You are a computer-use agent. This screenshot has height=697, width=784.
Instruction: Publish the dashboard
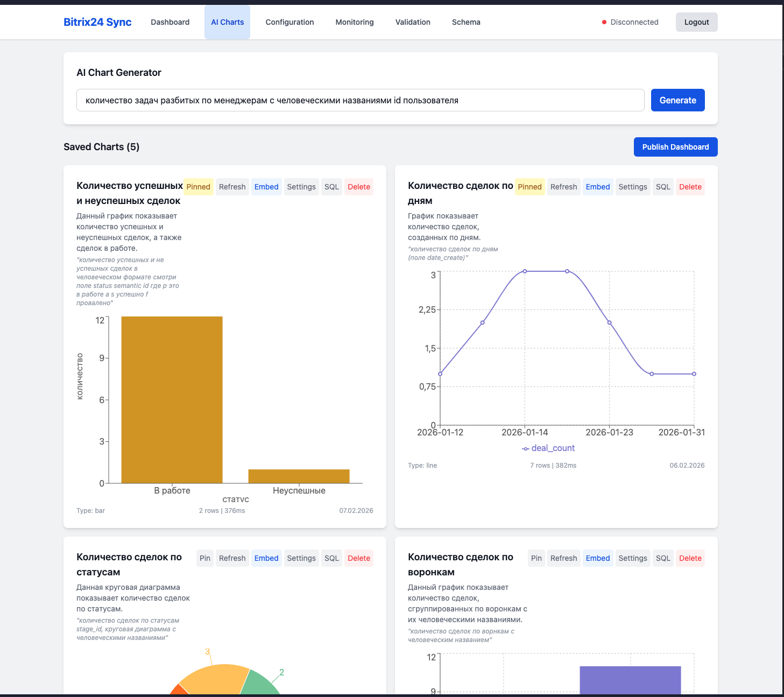coord(675,146)
